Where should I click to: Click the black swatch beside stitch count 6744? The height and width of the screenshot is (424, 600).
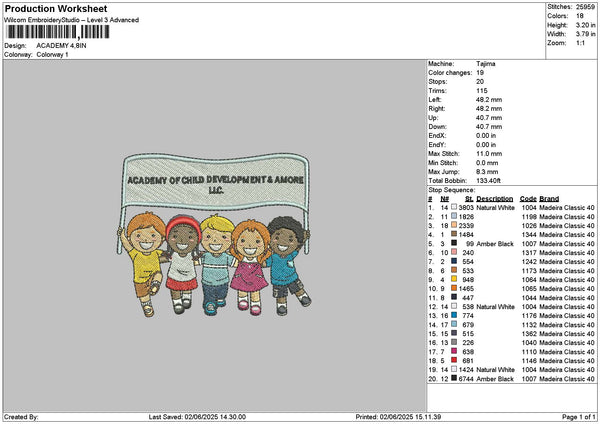[454, 378]
